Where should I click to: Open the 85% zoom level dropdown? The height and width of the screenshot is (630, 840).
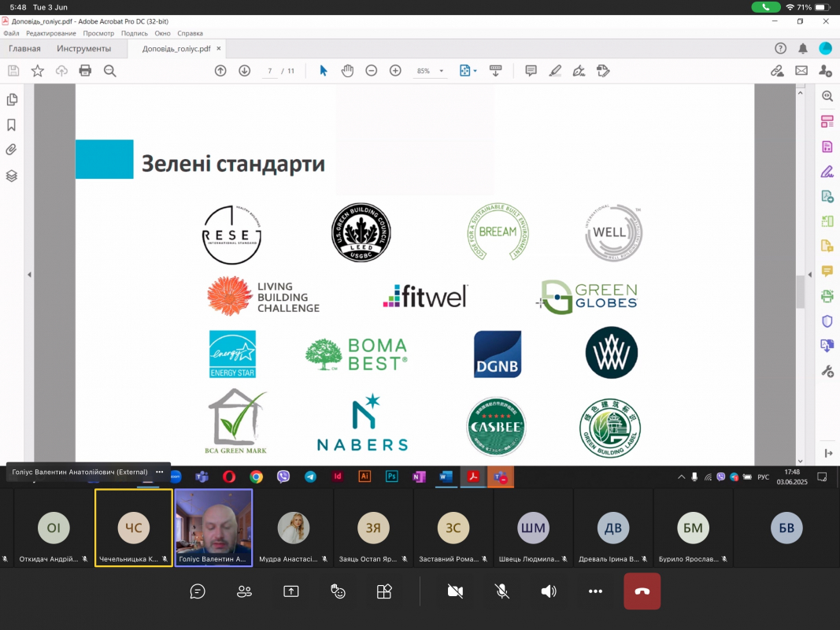tap(430, 71)
